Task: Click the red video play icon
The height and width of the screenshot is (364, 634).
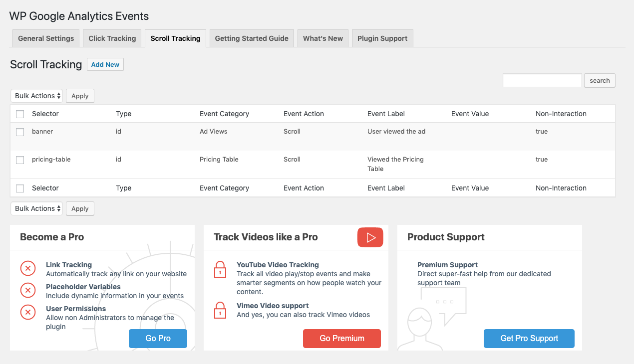Action: (x=370, y=237)
